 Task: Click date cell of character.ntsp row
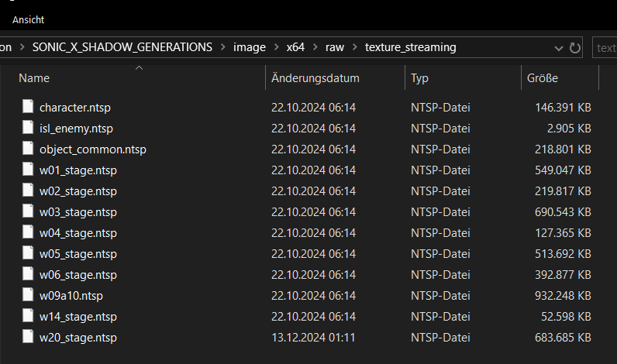(313, 108)
